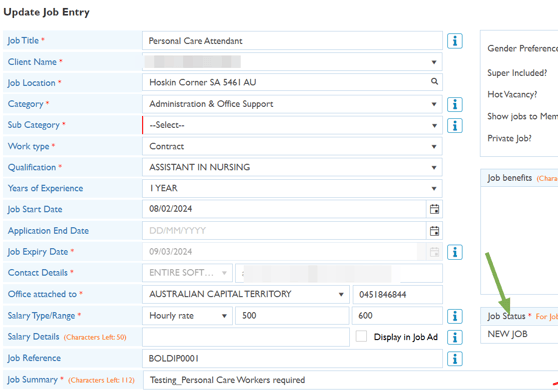Enable the Display in Job Ad checkbox

[x=361, y=336]
